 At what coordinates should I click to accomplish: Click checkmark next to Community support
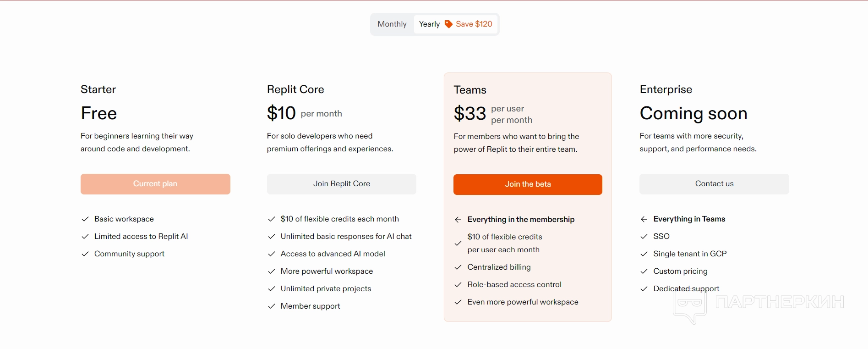pos(85,254)
